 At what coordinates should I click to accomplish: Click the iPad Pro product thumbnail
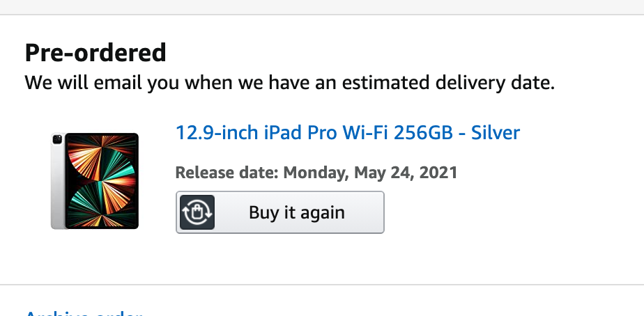point(95,181)
